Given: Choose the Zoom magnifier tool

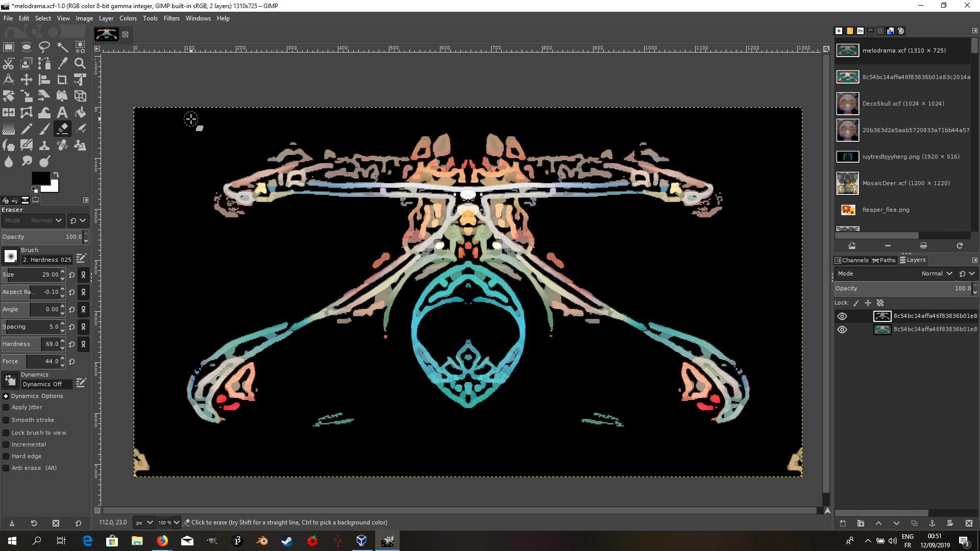Looking at the screenshot, I should click(x=80, y=63).
